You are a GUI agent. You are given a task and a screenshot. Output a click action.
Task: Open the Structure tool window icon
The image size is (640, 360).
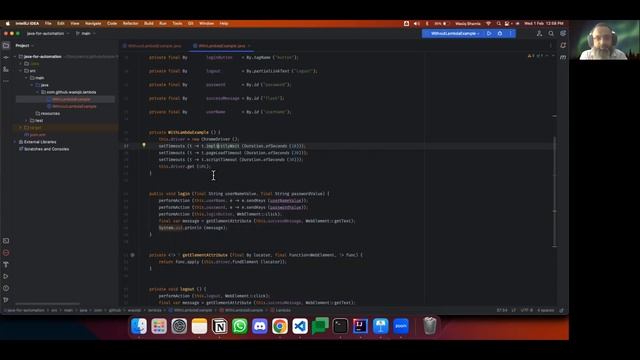tap(6, 69)
